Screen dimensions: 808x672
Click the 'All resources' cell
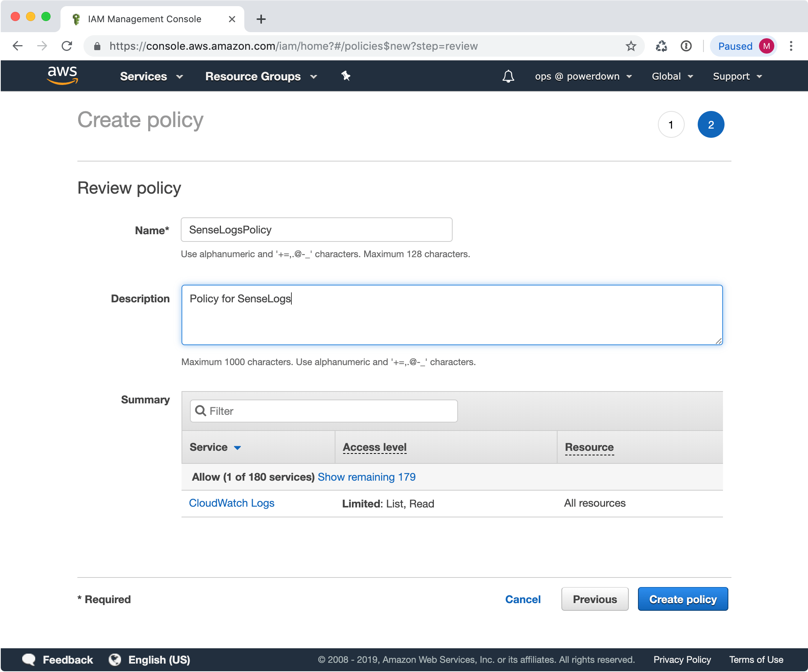[594, 503]
